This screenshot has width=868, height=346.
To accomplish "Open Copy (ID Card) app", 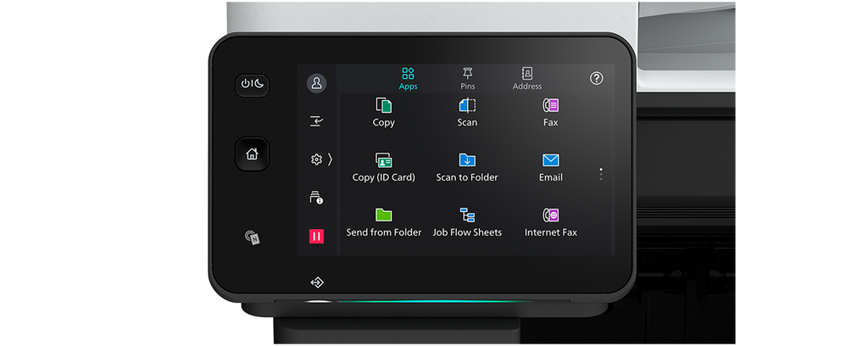I will coord(384,168).
